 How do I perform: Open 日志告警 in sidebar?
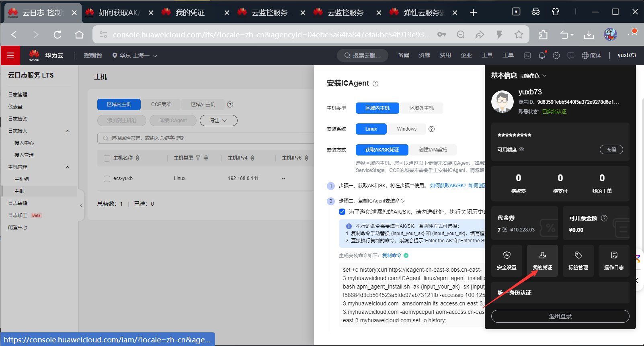coord(18,119)
